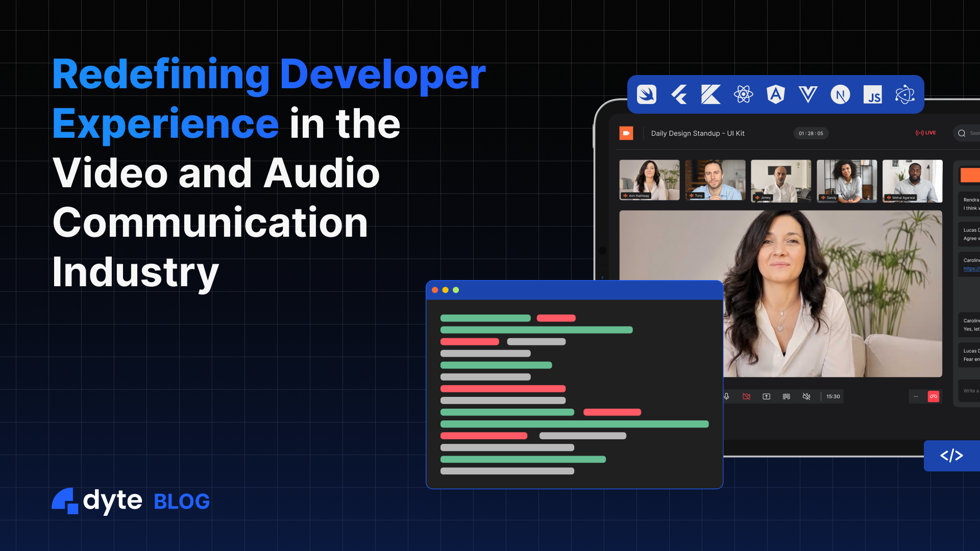Select the Kotlin logo icon
Image resolution: width=980 pixels, height=551 pixels.
click(710, 94)
